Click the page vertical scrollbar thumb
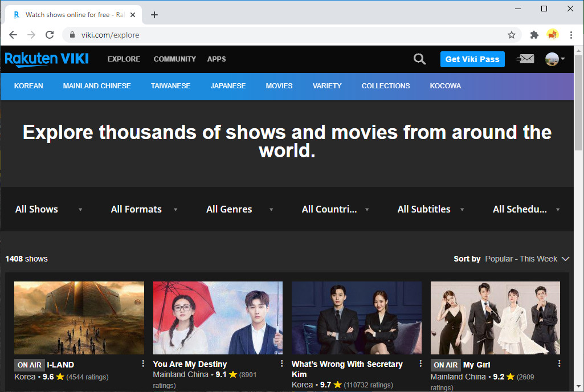This screenshot has height=392, width=584. (x=578, y=103)
